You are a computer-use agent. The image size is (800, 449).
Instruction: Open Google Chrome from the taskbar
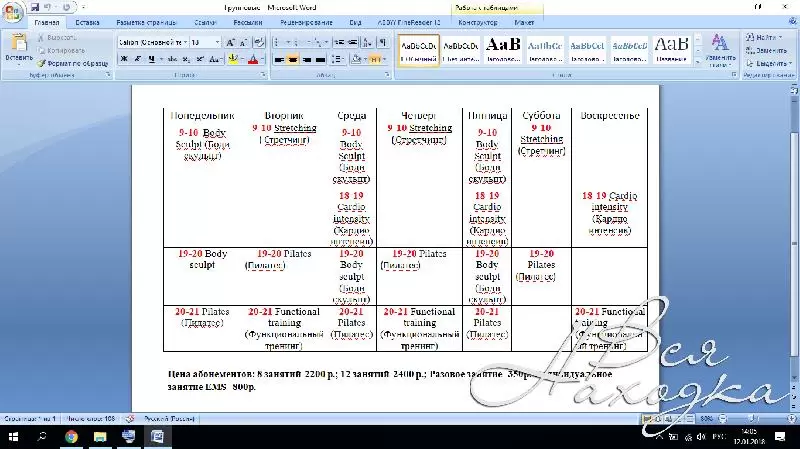72,438
